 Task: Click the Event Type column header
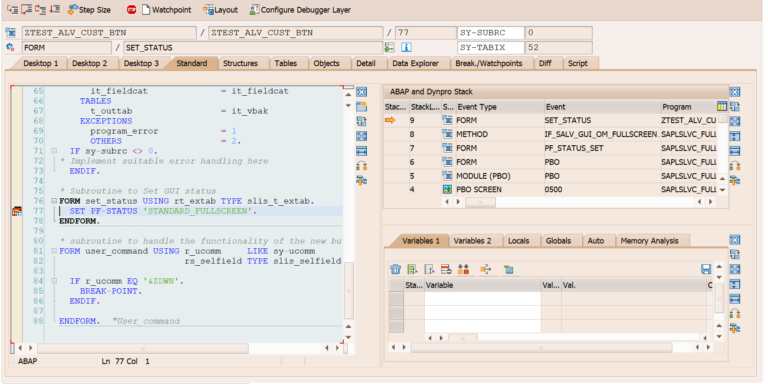tap(499, 107)
